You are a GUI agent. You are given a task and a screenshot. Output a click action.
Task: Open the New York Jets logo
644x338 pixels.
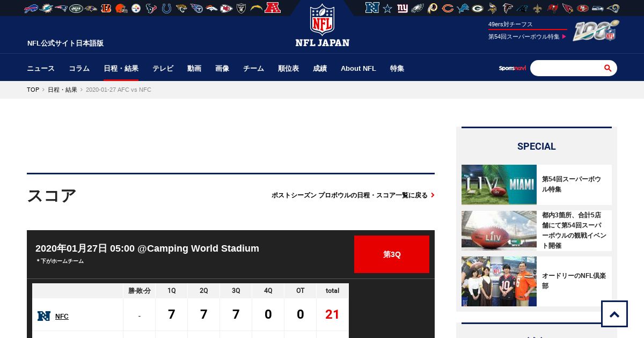pos(76,8)
